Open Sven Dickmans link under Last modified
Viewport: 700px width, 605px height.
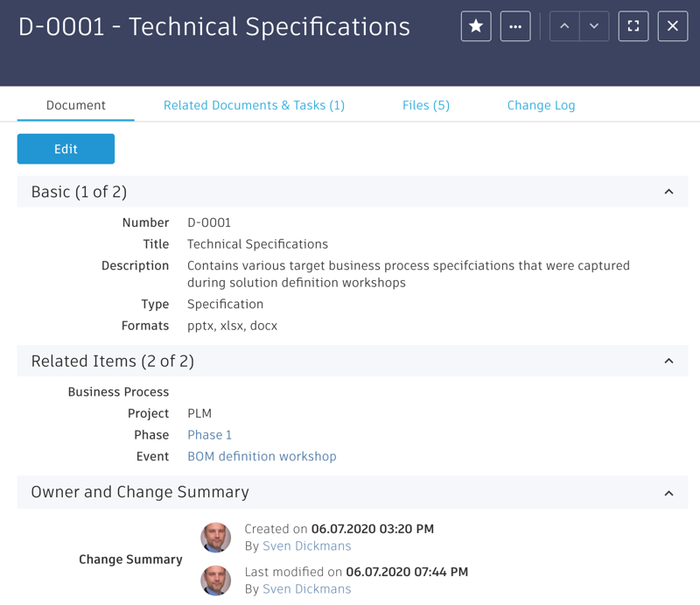coord(306,589)
